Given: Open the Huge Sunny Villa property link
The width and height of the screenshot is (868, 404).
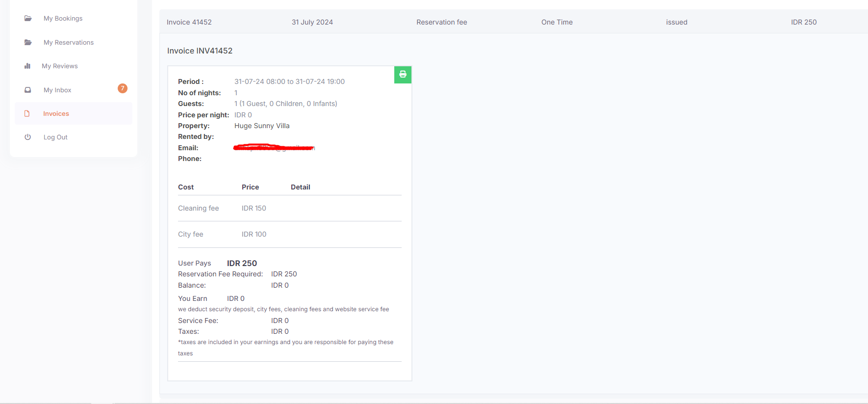Looking at the screenshot, I should click(x=262, y=126).
